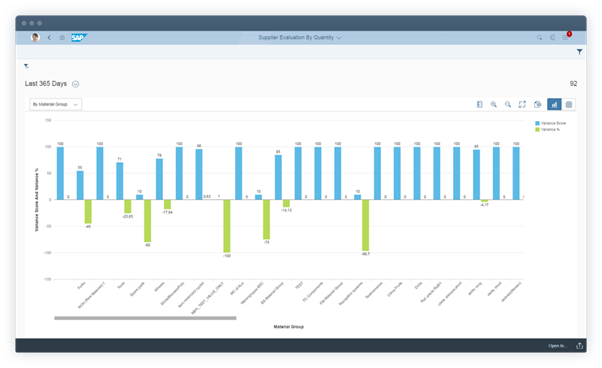Open the filter icon on the right
Viewport: 602px width, 368px height.
(x=579, y=51)
